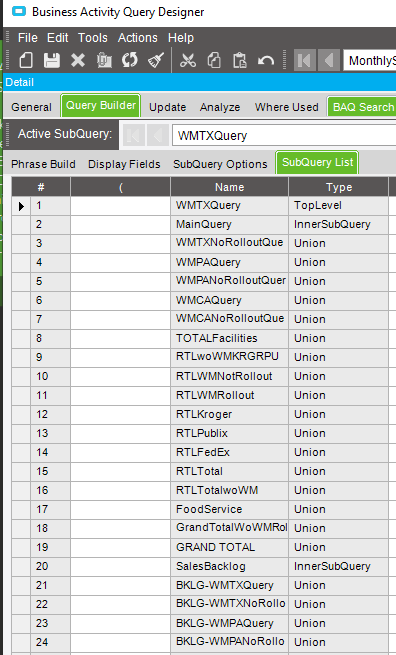Select the GrandTotalWoWMRol name cell

pos(229,529)
